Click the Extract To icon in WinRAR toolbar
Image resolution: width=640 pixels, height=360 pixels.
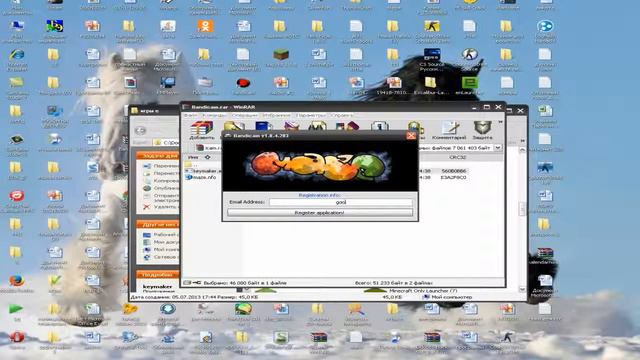pos(233,126)
